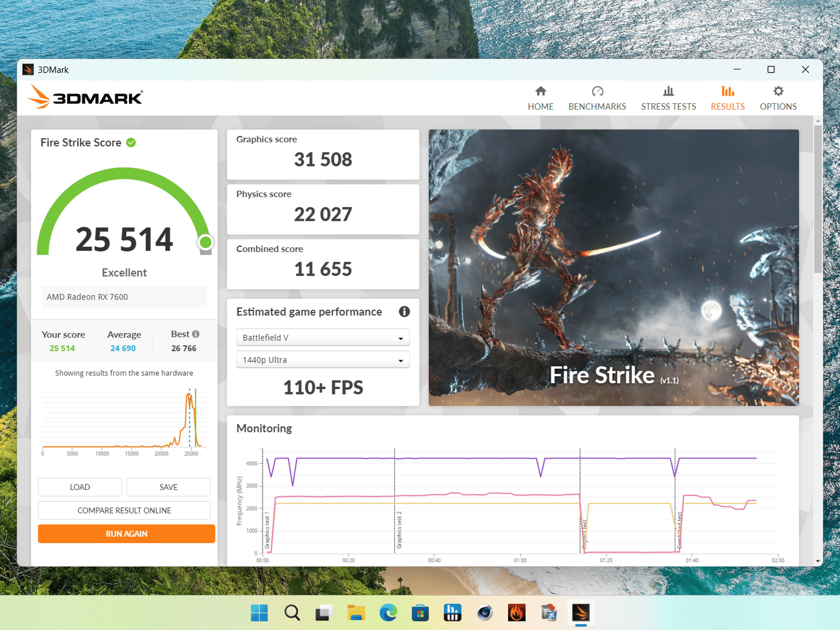Click the LOAD button

(80, 487)
